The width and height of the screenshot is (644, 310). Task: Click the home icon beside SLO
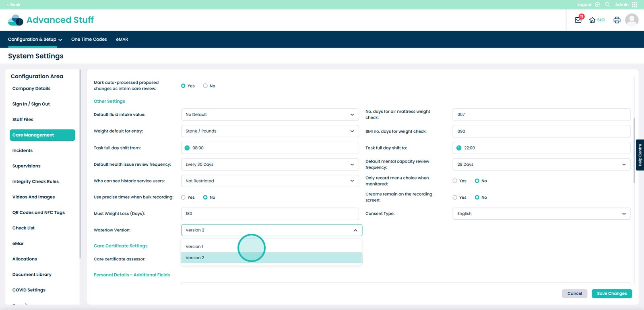point(592,20)
